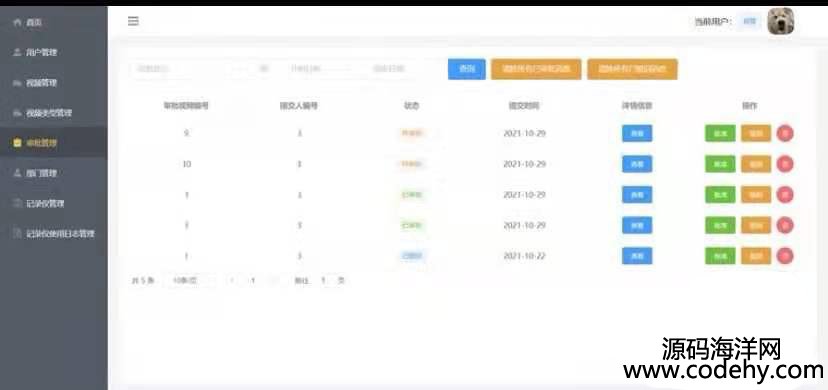
Task: Toggle the hamburger sidebar collapse icon
Action: coord(134,21)
